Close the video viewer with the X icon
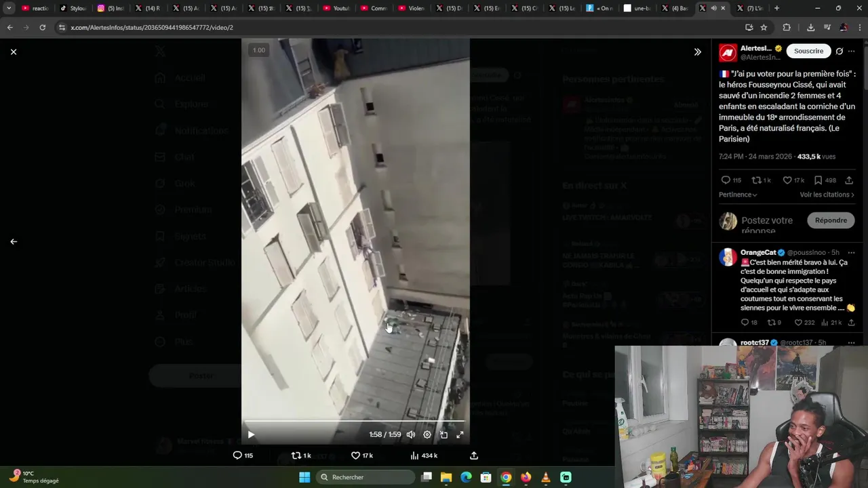The height and width of the screenshot is (488, 868). [x=14, y=52]
